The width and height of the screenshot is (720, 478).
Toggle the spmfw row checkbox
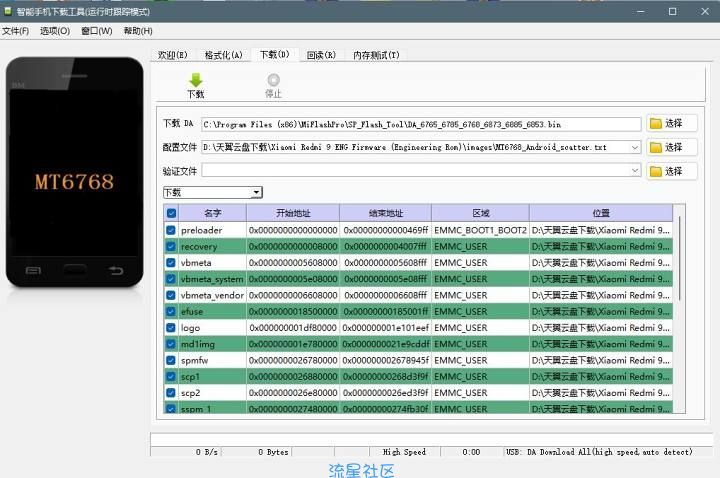click(x=171, y=360)
